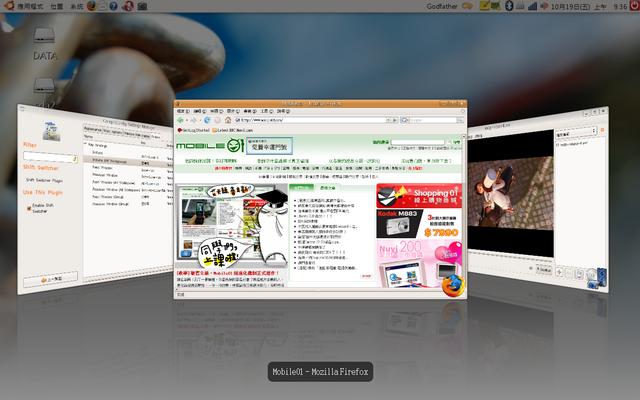Click the video frame in the player window
This screenshot has height=400, width=640.
click(x=510, y=194)
